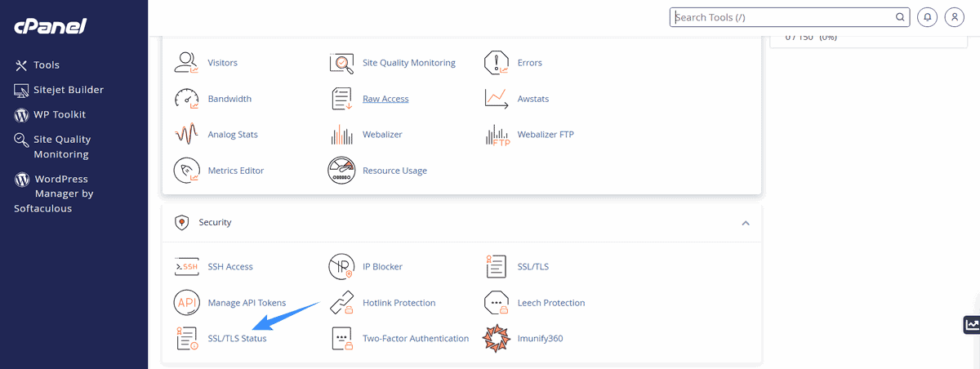The image size is (980, 369).
Task: Open the Analog Stats waveform icon
Action: pos(187,135)
